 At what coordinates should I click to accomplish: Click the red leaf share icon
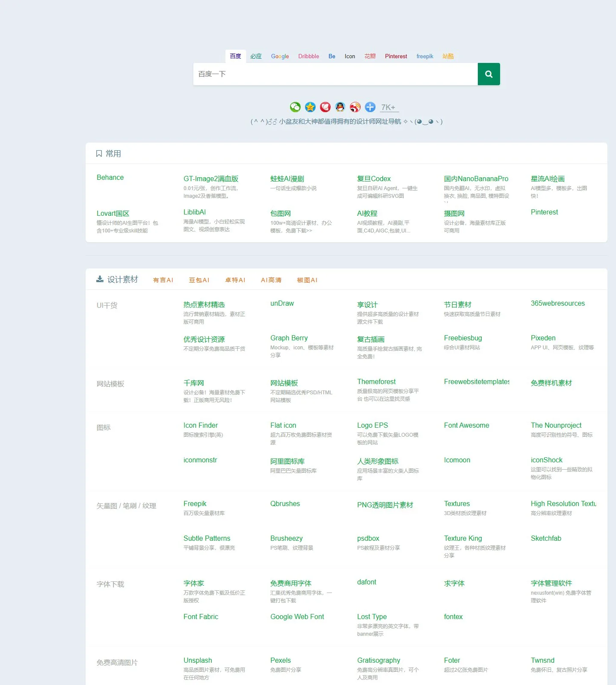point(325,107)
